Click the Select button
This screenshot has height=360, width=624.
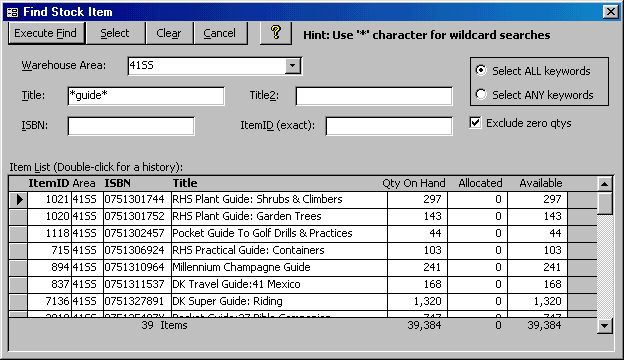click(115, 33)
